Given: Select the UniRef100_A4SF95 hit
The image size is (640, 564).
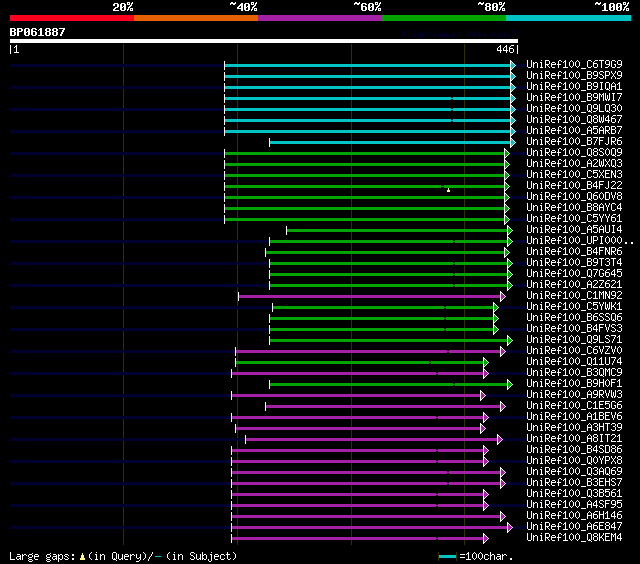Looking at the screenshot, I should pyautogui.click(x=574, y=505).
